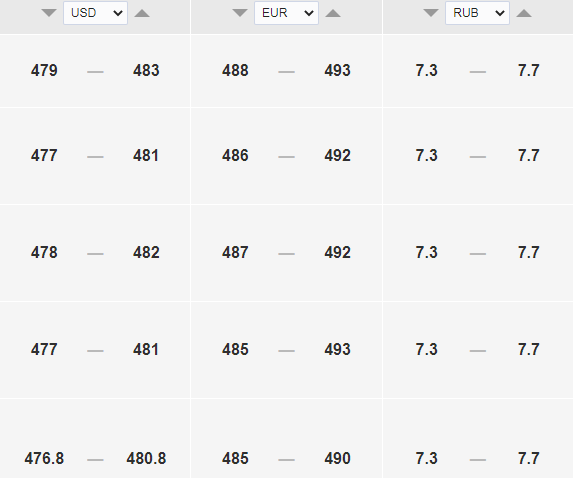This screenshot has width=573, height=478.
Task: Sort EUR column ascending with up arrow
Action: (x=333, y=13)
